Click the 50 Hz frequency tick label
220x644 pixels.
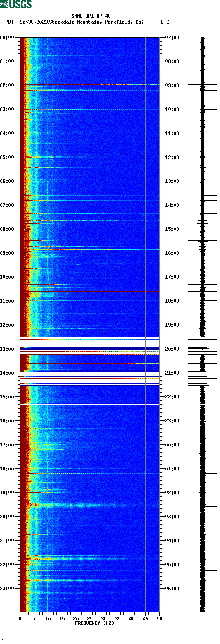tap(159, 619)
